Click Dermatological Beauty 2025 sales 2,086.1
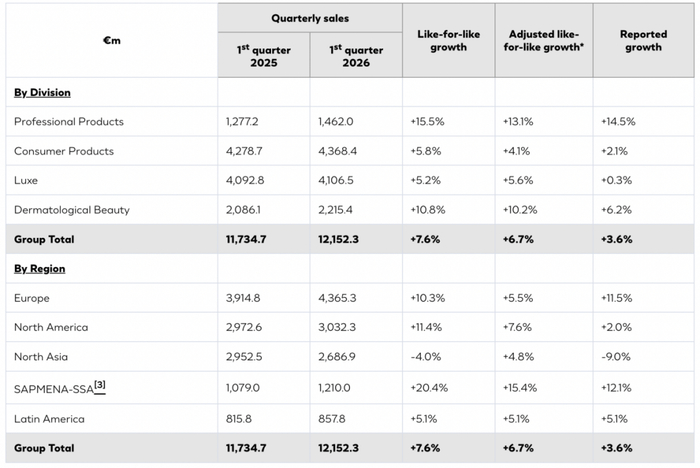 [x=243, y=210]
